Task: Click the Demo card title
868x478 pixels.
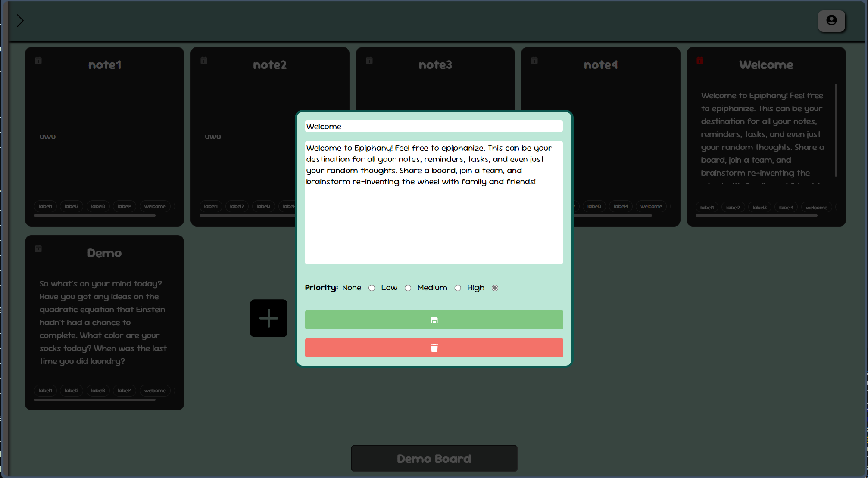Action: (104, 253)
